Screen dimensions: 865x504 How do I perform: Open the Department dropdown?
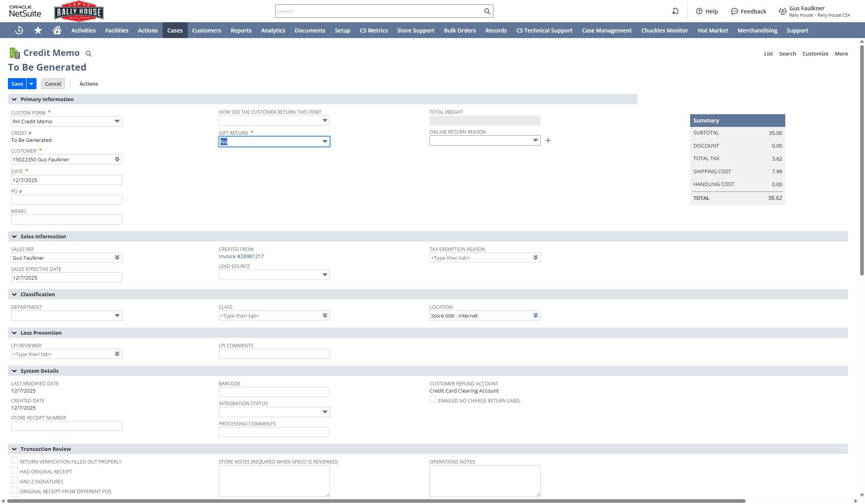(117, 316)
